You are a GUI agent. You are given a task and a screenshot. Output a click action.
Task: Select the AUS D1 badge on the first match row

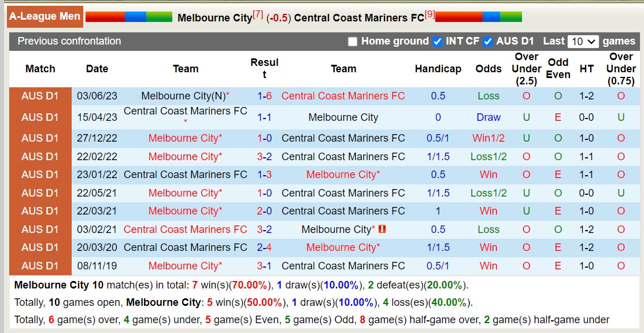coord(40,96)
